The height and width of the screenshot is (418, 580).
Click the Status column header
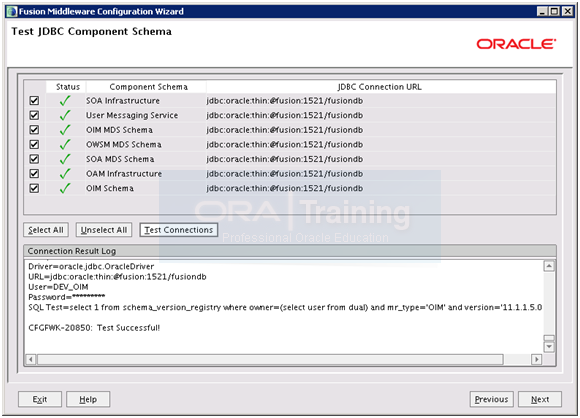67,87
